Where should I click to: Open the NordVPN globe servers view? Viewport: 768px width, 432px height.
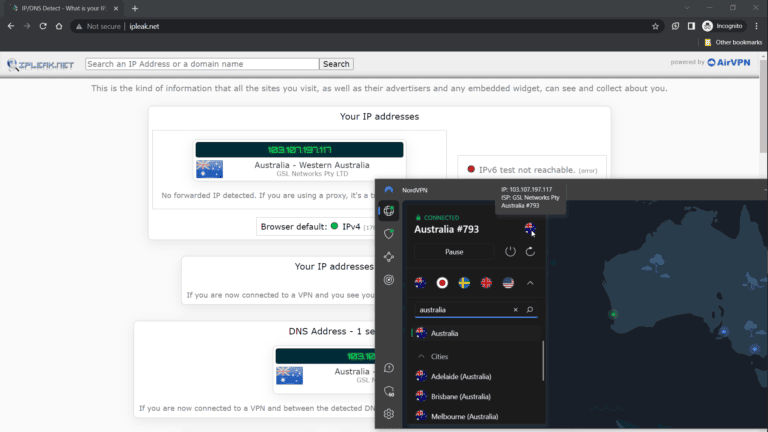pos(389,211)
